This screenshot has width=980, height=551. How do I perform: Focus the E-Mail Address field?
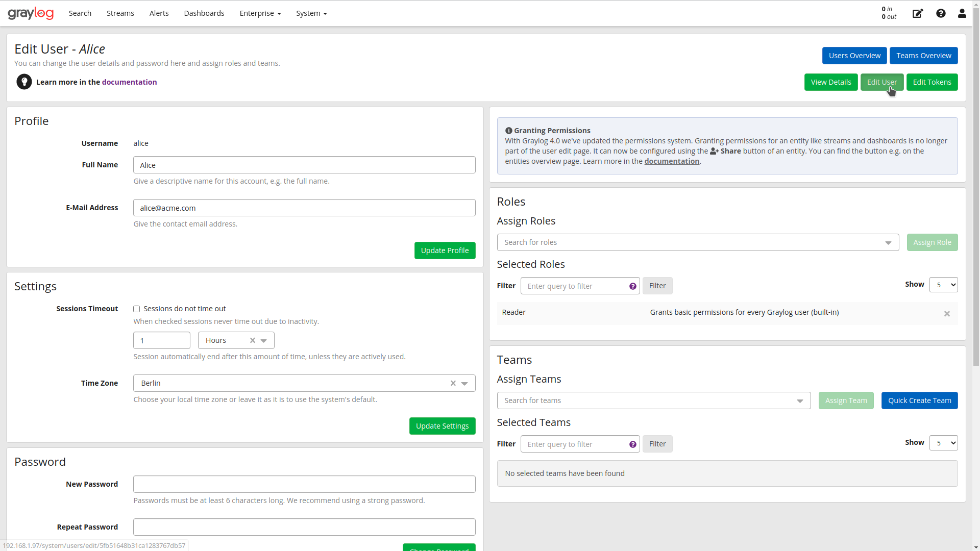pyautogui.click(x=304, y=208)
